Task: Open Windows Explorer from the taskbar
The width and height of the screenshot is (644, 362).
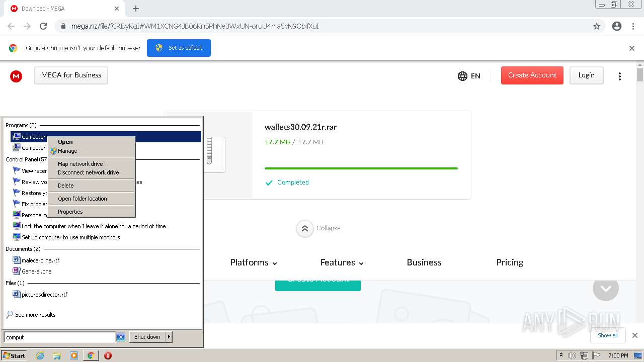Action: click(x=57, y=355)
